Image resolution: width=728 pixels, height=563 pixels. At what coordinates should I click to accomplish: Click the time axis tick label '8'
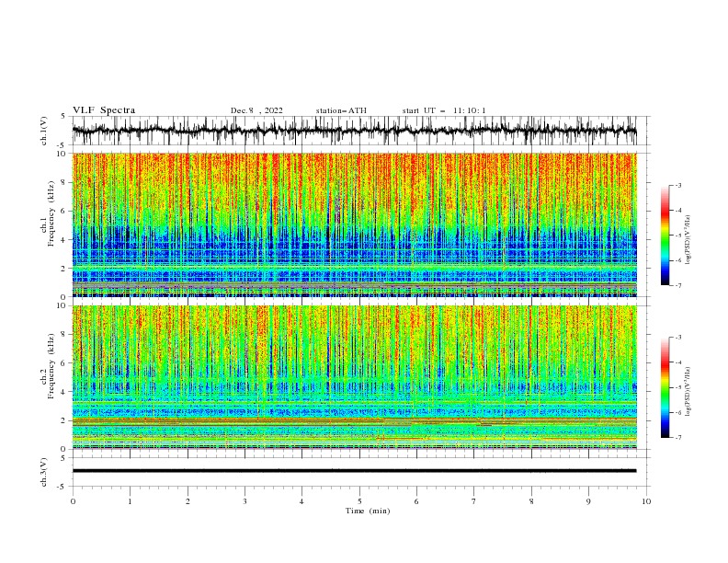(x=531, y=501)
